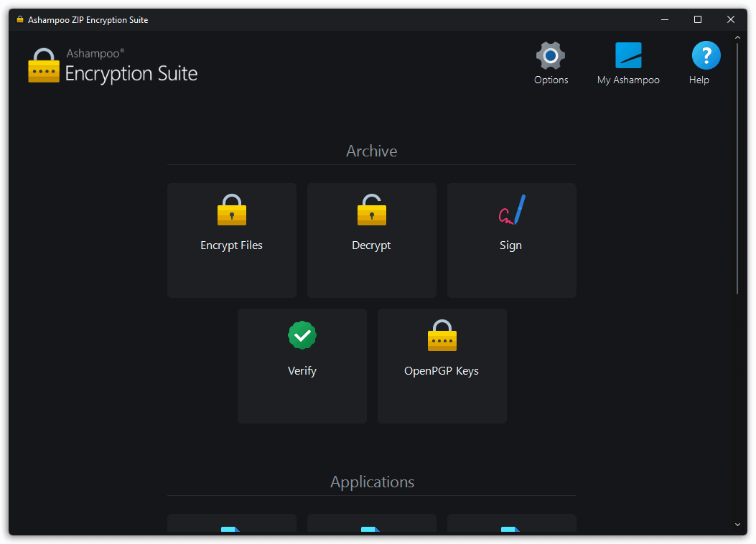Click the Help text label
The width and height of the screenshot is (756, 544).
click(699, 80)
